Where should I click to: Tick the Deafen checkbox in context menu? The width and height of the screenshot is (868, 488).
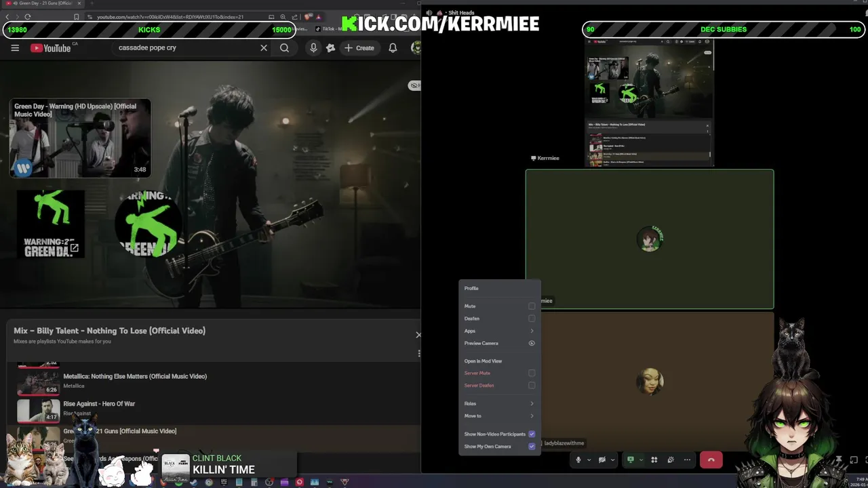532,319
